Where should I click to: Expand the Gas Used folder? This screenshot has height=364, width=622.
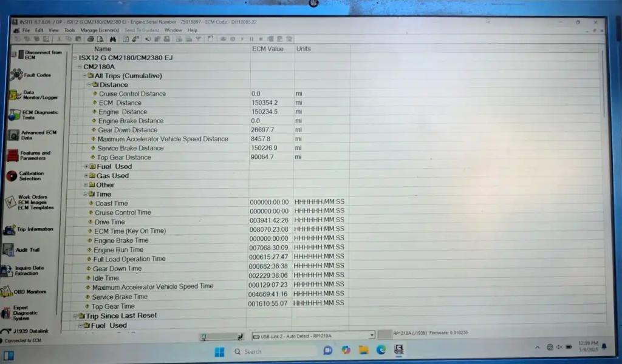[x=86, y=176]
